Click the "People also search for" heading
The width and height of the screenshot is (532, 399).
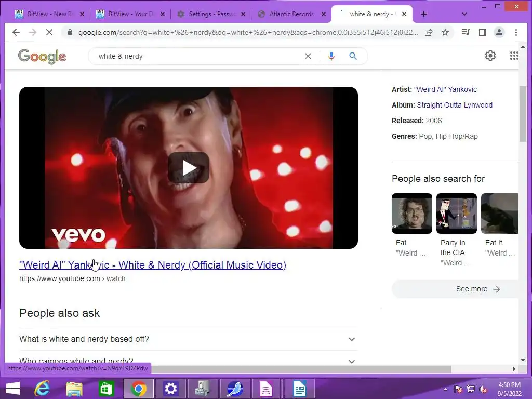click(438, 179)
